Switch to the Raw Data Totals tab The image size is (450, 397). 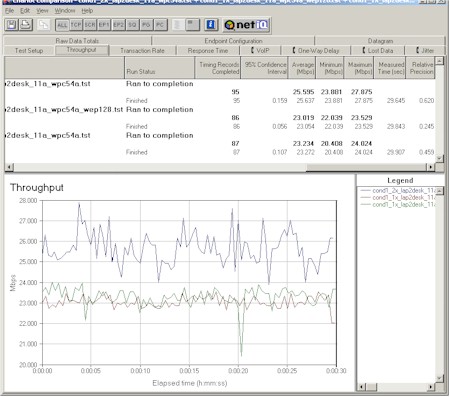[77, 41]
